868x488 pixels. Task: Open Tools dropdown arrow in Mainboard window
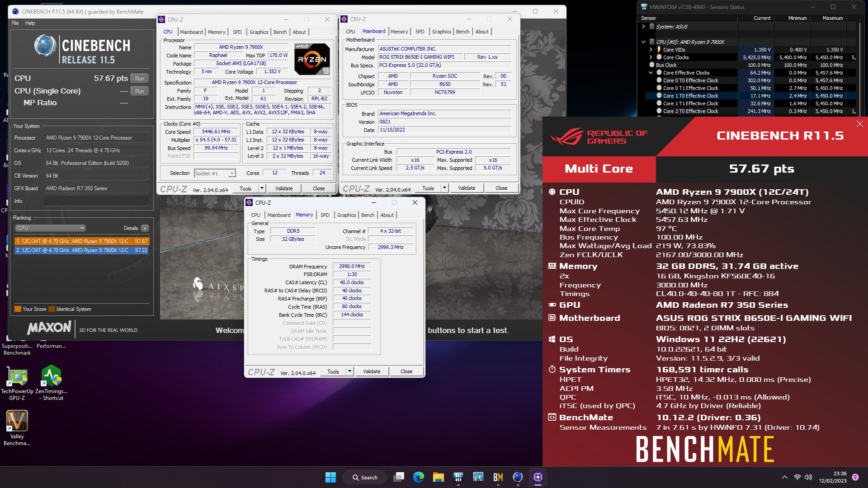444,188
